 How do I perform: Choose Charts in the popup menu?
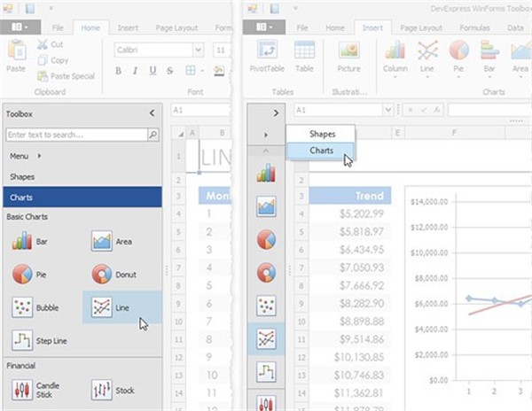click(x=321, y=151)
